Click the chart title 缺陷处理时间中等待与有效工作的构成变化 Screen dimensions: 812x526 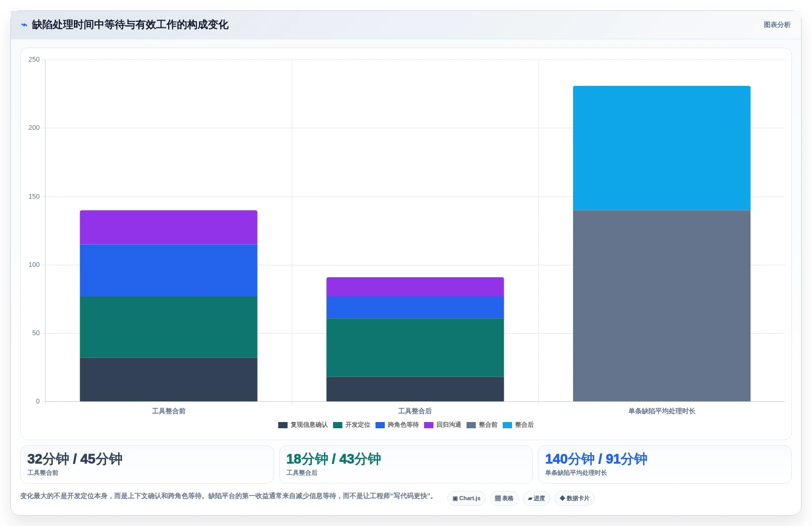(130, 25)
